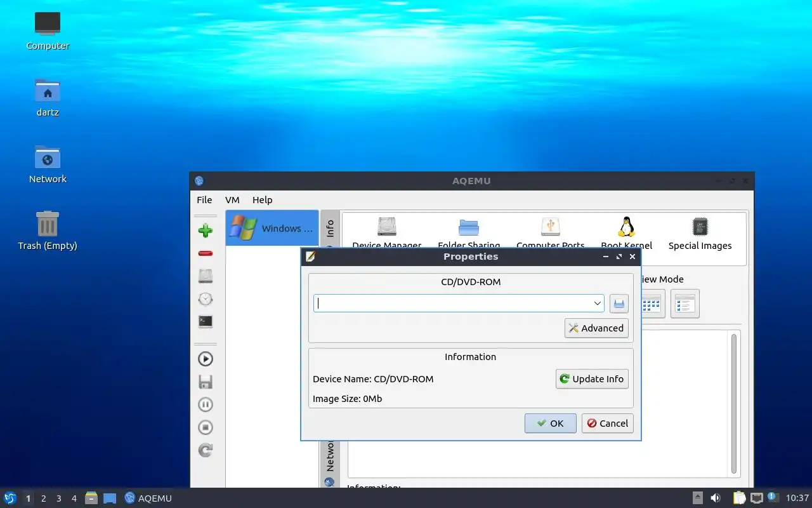
Task: Switch to list view mode
Action: point(684,304)
